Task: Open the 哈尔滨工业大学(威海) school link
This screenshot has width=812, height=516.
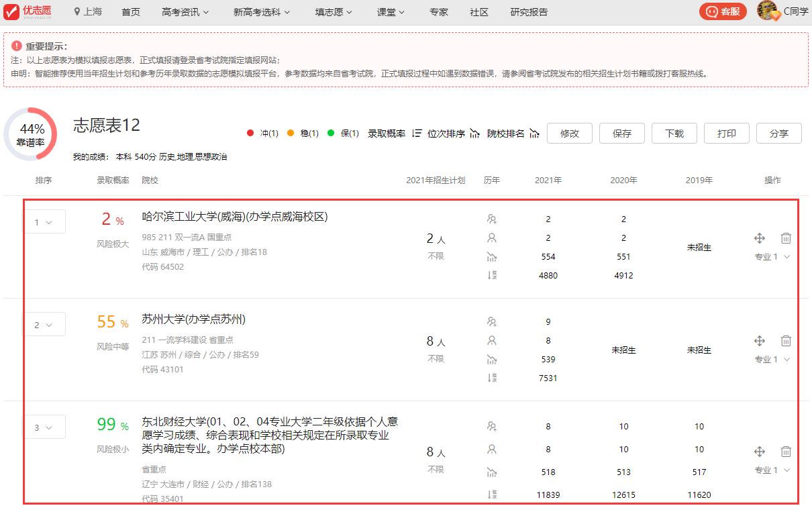Action: pyautogui.click(x=235, y=216)
